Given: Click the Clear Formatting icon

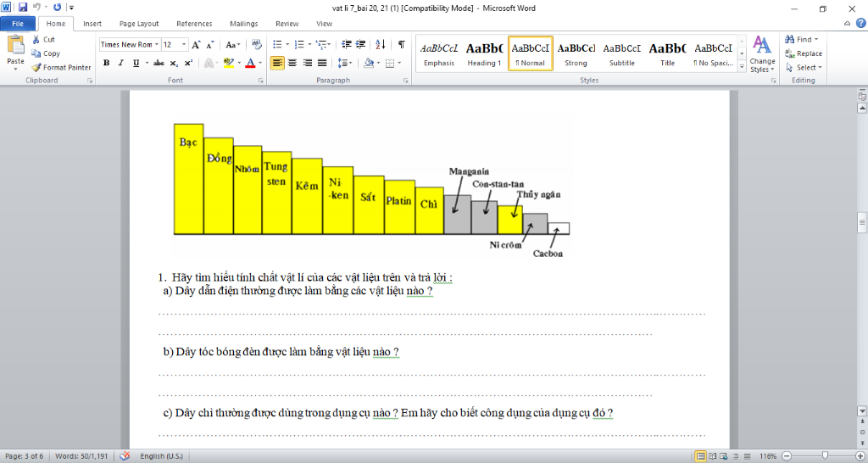Looking at the screenshot, I should [256, 45].
